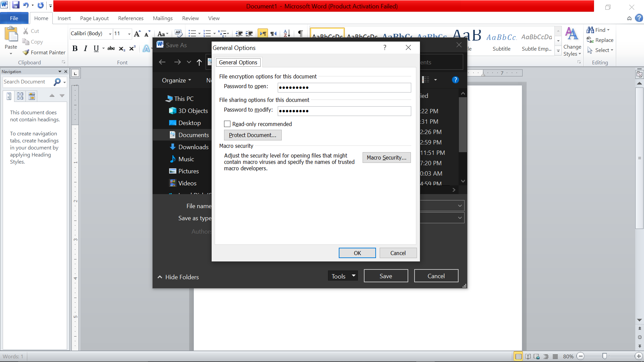This screenshot has width=644, height=362.
Task: Select the References ribbon tab
Action: [x=130, y=18]
